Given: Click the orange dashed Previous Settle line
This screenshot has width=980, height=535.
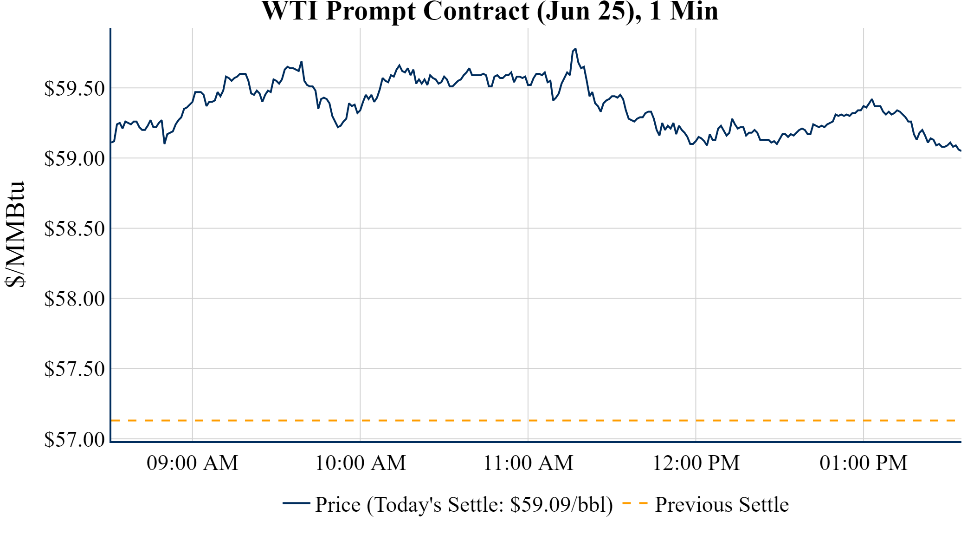Looking at the screenshot, I should pyautogui.click(x=510, y=420).
